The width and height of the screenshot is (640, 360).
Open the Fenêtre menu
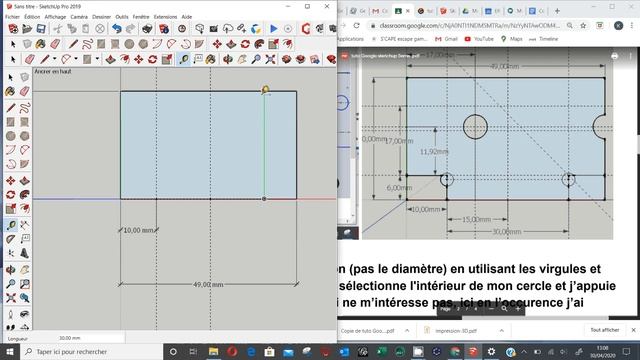(x=141, y=17)
